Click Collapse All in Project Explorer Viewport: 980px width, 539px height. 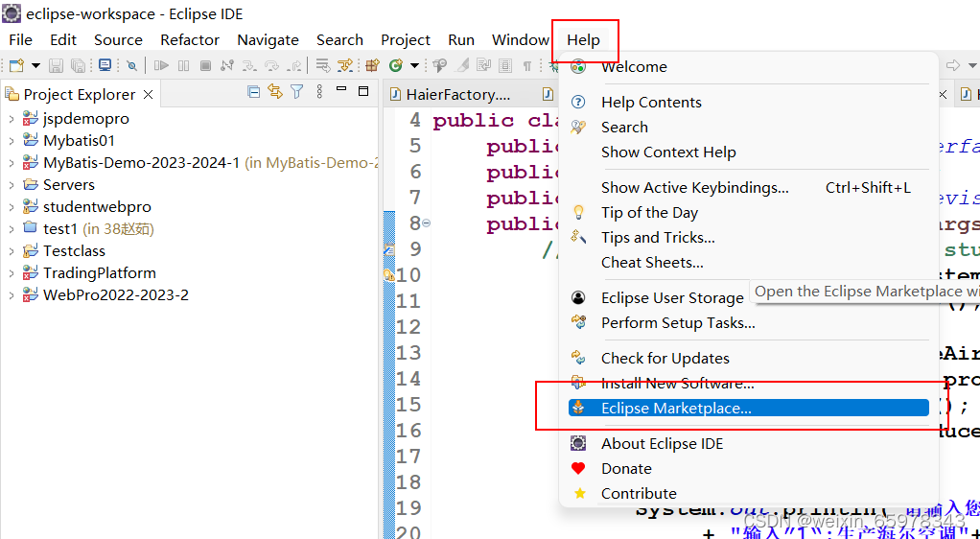pyautogui.click(x=254, y=92)
